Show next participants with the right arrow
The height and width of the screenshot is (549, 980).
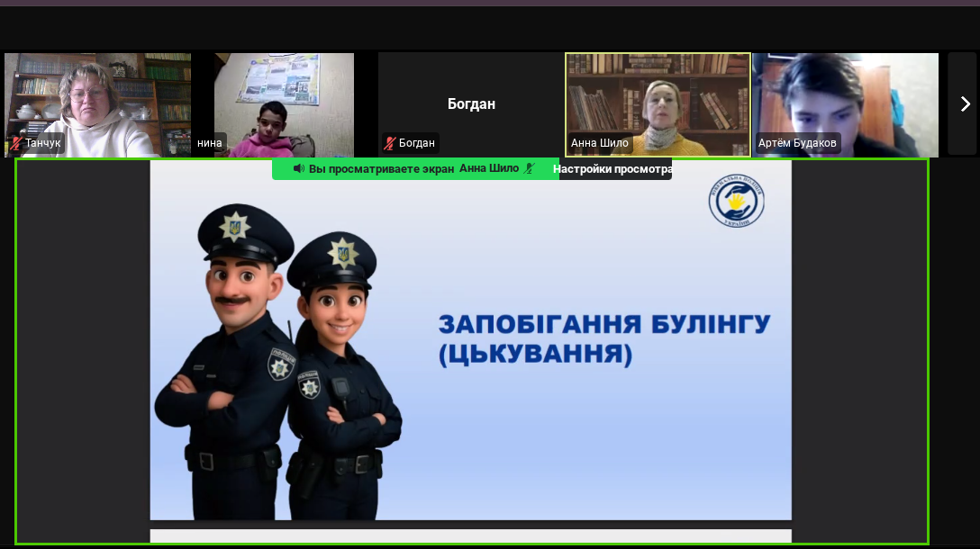(x=962, y=104)
